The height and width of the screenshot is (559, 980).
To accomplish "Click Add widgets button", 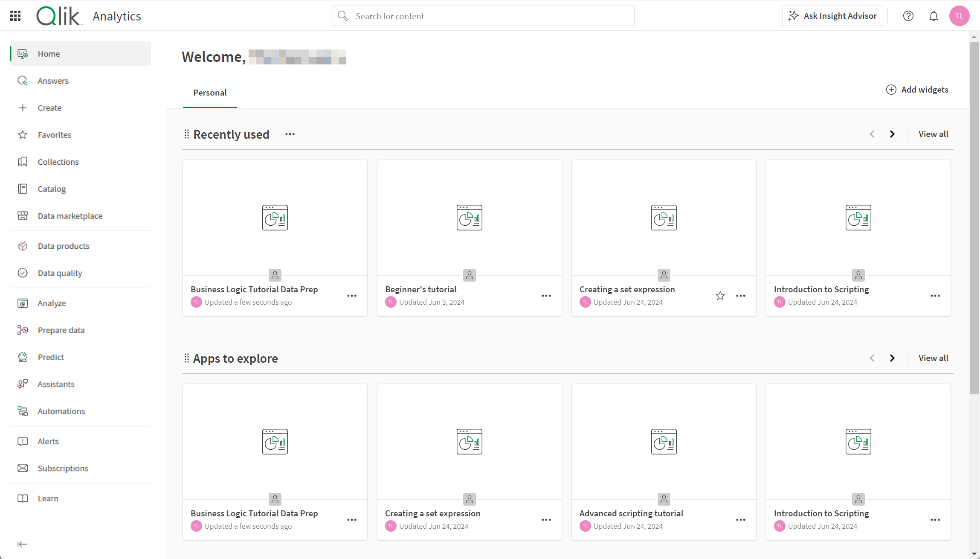I will pos(917,90).
